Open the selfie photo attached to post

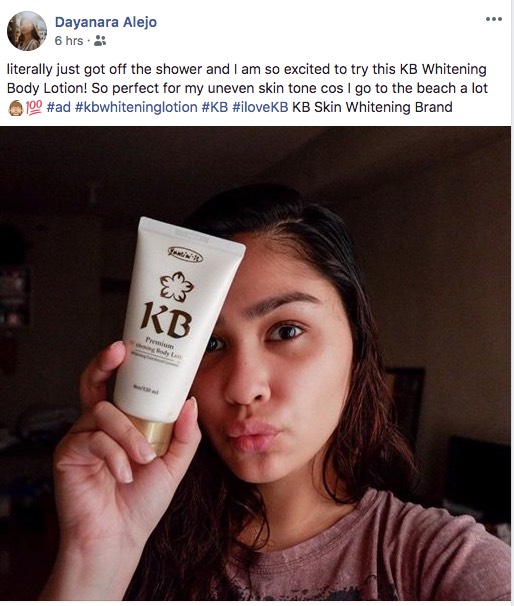tap(255, 363)
